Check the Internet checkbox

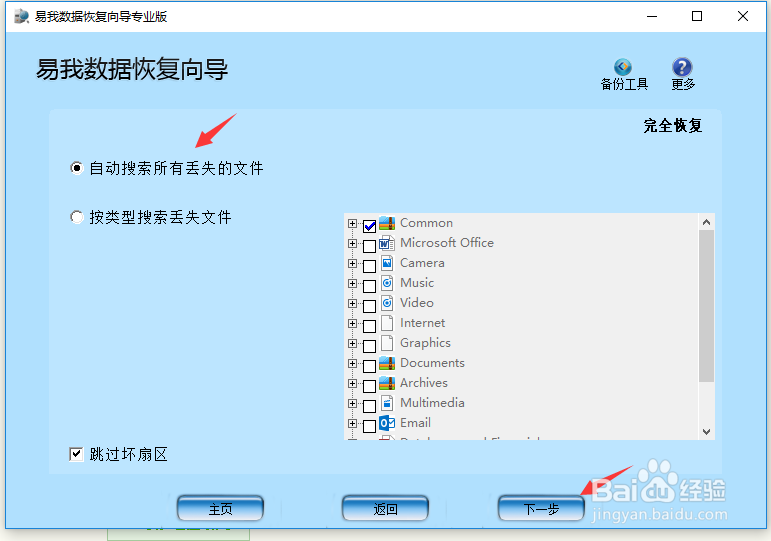[x=369, y=326]
